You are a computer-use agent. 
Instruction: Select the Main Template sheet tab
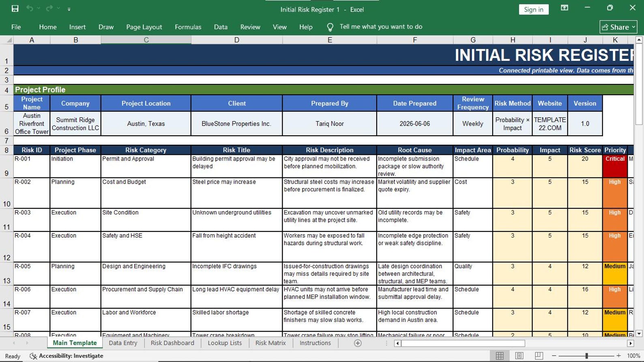coord(75,343)
